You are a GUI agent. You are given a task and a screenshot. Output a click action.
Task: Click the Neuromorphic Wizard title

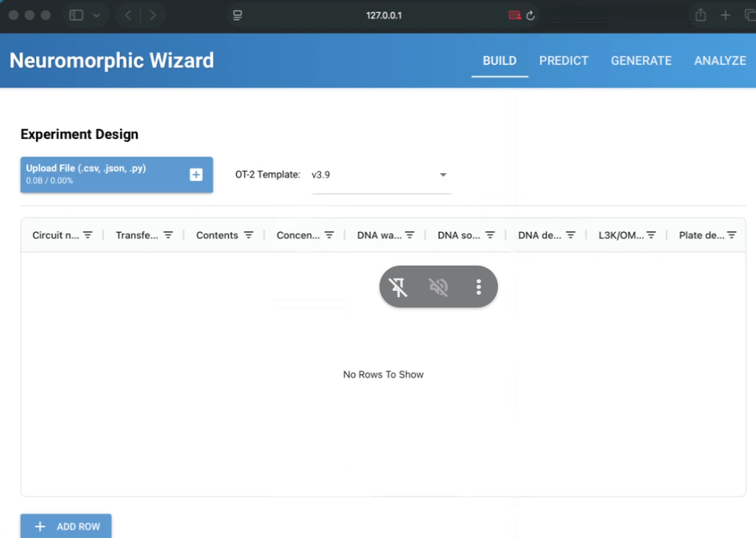click(x=111, y=60)
